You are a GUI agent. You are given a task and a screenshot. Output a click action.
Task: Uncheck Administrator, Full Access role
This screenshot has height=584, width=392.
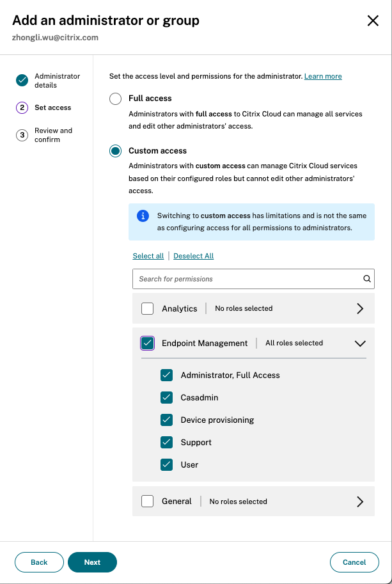click(x=167, y=375)
